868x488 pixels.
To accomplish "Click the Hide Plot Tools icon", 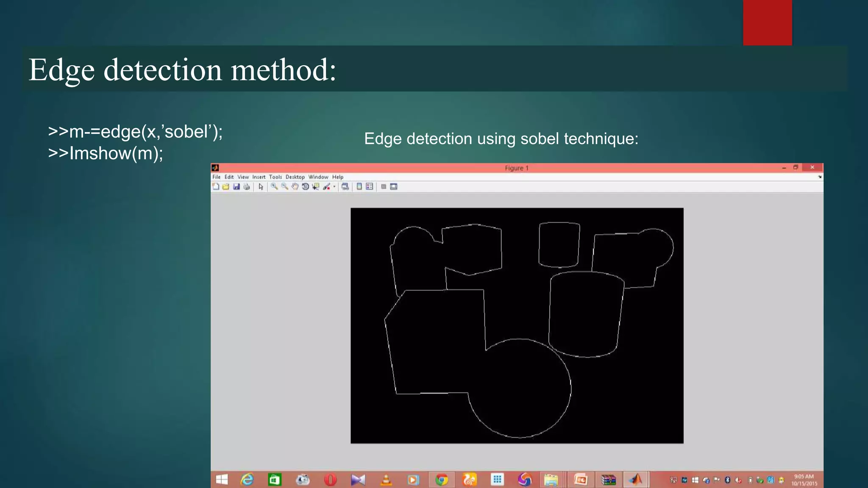I will [384, 186].
